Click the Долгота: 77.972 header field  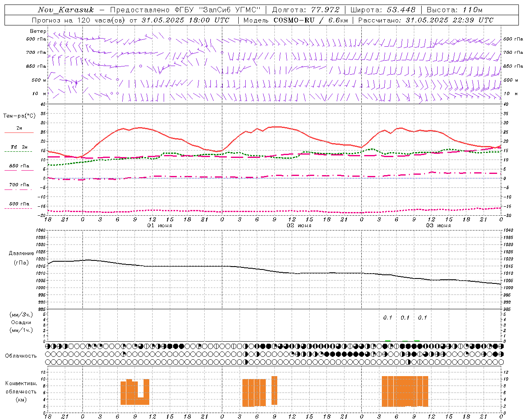click(x=306, y=10)
